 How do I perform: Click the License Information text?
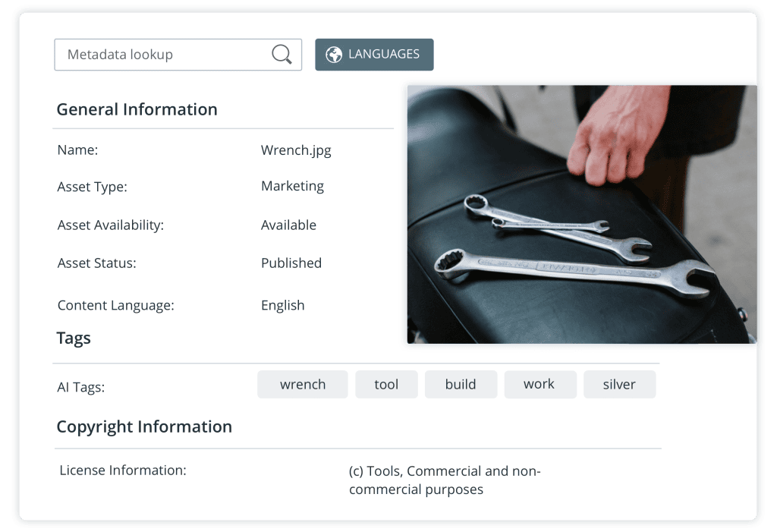[x=123, y=470]
